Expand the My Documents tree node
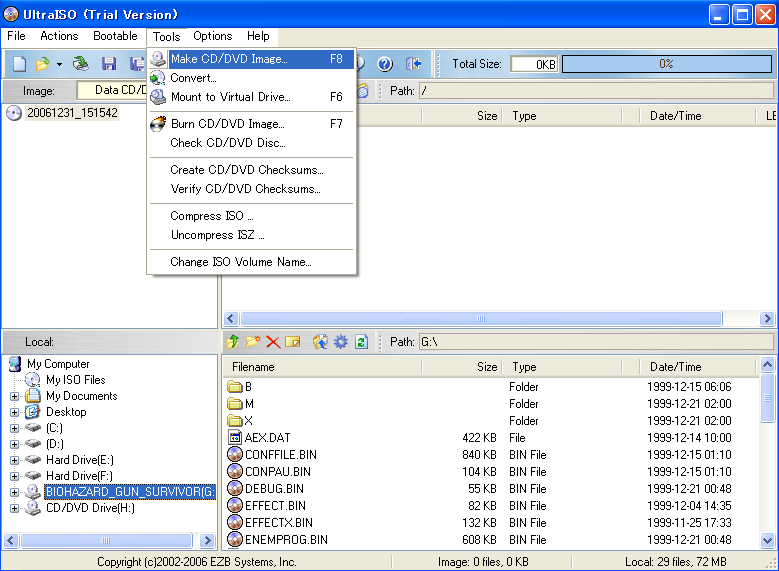 pos(14,397)
